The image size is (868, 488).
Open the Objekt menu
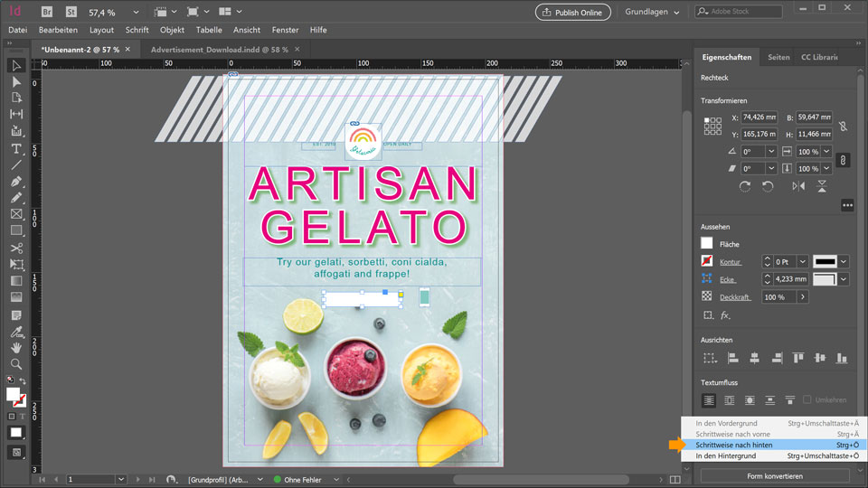(x=172, y=30)
